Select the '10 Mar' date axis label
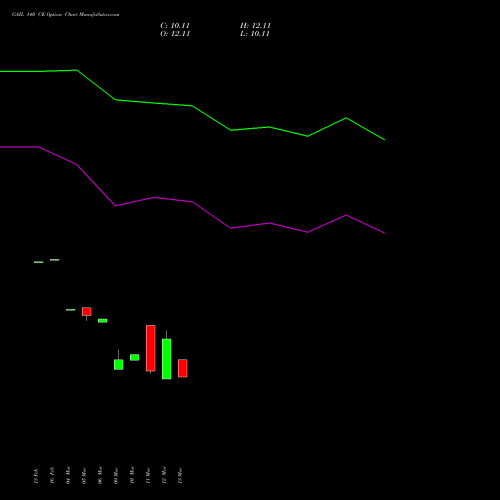 tap(132, 475)
